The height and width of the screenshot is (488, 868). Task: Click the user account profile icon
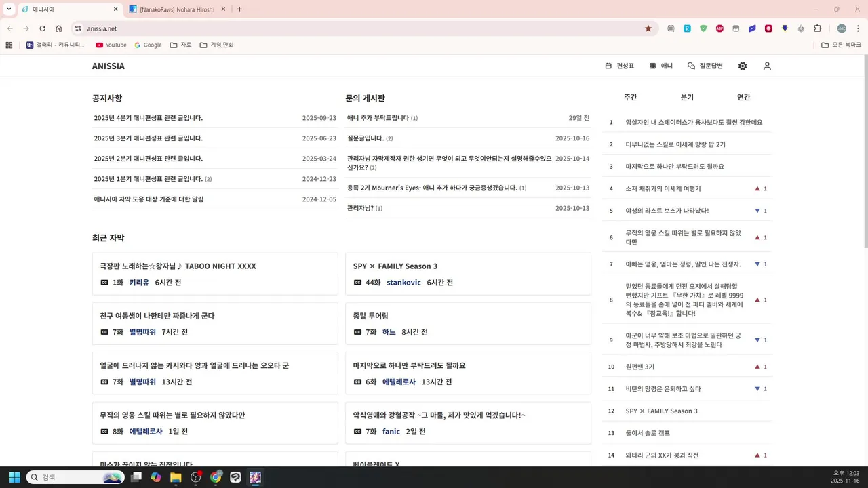pos(767,66)
